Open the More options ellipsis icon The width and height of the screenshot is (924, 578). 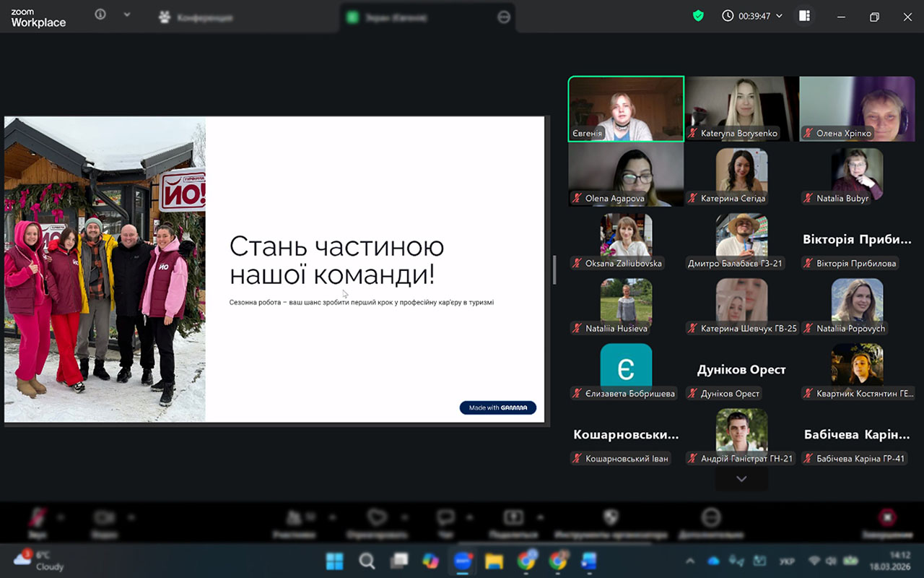point(711,517)
